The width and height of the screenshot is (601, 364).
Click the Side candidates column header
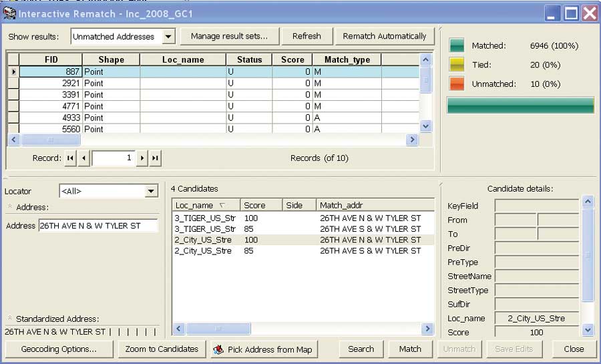coord(299,205)
